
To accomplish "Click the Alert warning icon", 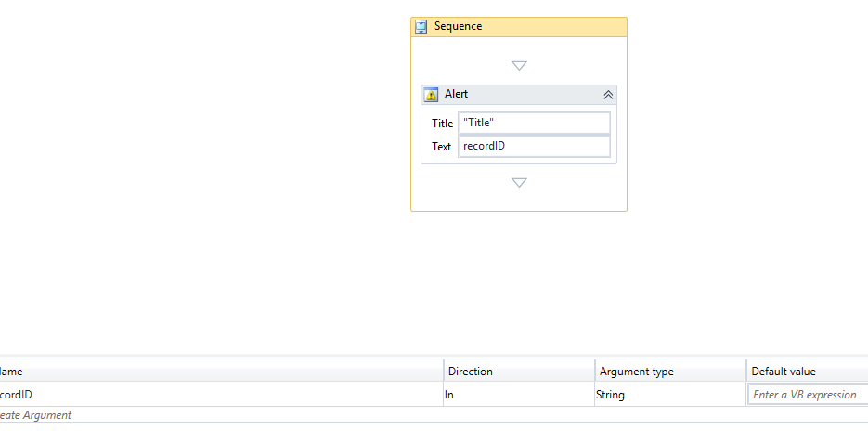I will tap(432, 95).
